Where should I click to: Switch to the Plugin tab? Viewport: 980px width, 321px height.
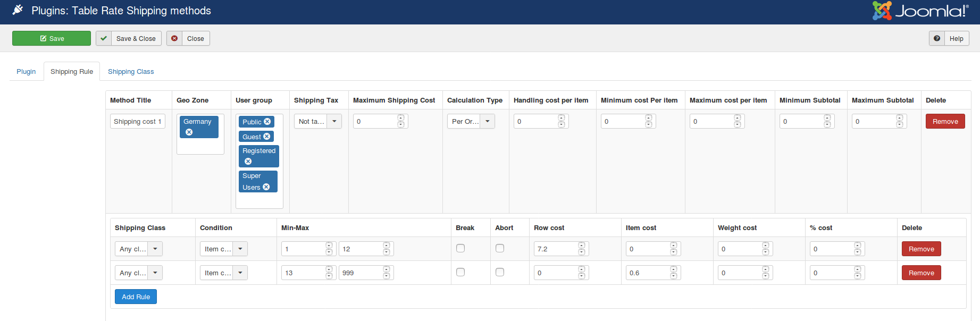pyautogui.click(x=26, y=72)
